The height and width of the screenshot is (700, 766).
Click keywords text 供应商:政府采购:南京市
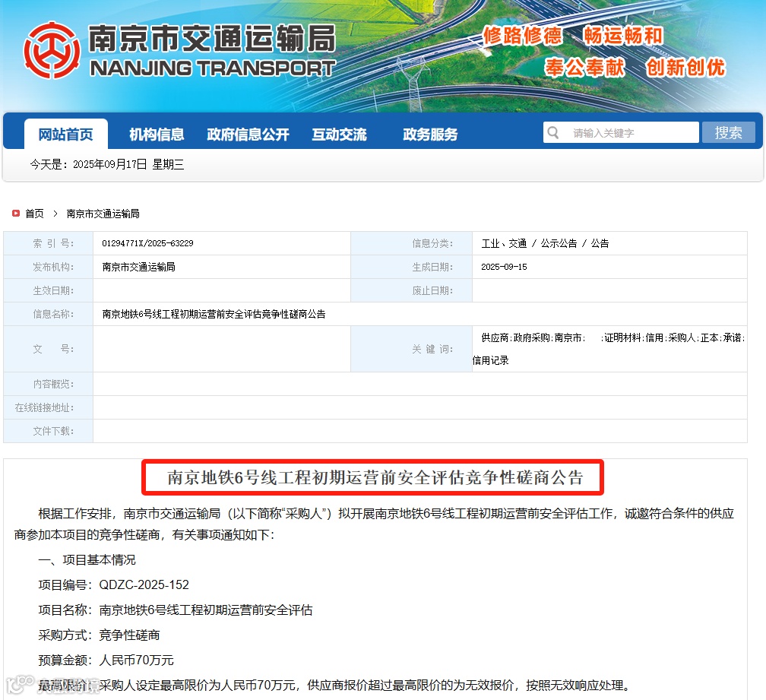tap(533, 337)
